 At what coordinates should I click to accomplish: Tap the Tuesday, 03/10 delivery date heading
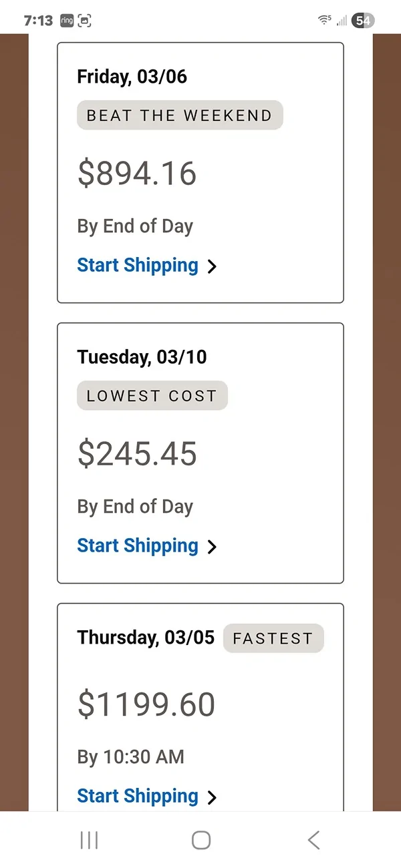pyautogui.click(x=142, y=357)
